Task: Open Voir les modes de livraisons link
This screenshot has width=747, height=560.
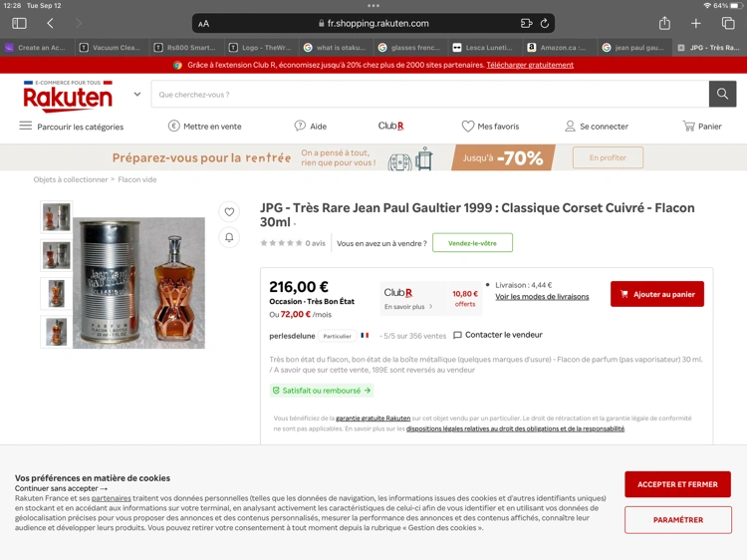Action: [542, 297]
